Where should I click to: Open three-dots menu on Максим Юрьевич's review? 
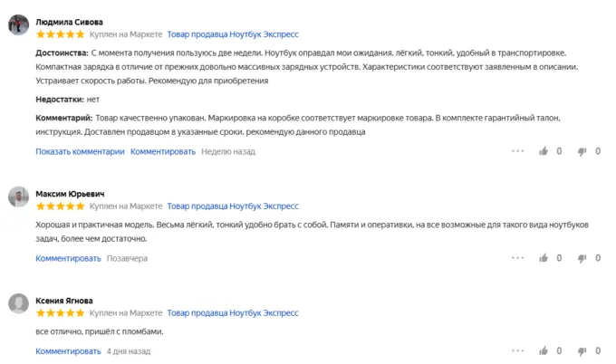516,259
